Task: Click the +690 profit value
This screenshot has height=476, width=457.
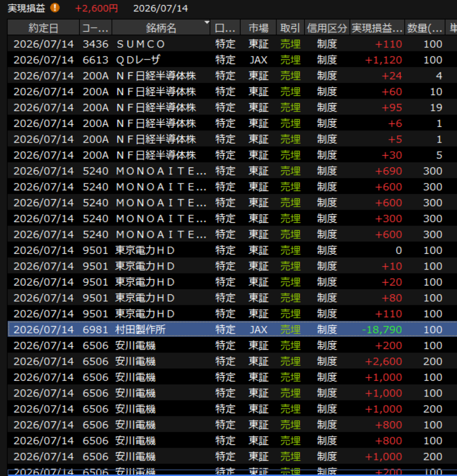Action: tap(388, 171)
